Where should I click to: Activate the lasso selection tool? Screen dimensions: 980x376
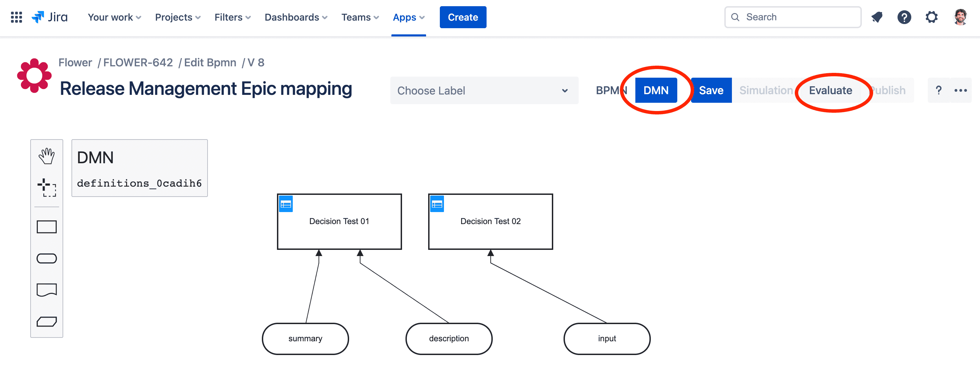[46, 187]
